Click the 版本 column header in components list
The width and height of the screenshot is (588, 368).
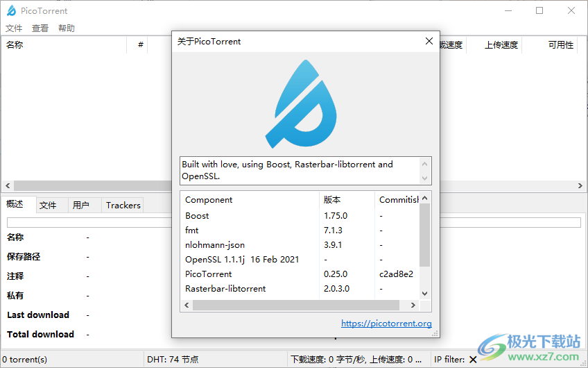click(x=347, y=200)
